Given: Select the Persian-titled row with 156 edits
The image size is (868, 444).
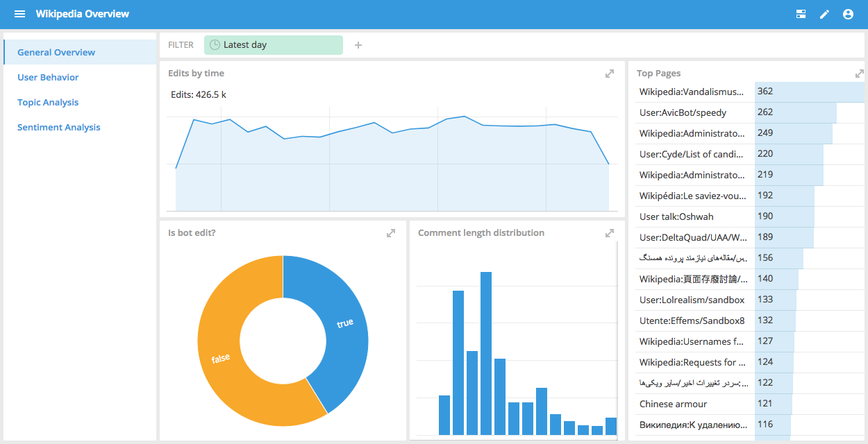Looking at the screenshot, I should 751,258.
